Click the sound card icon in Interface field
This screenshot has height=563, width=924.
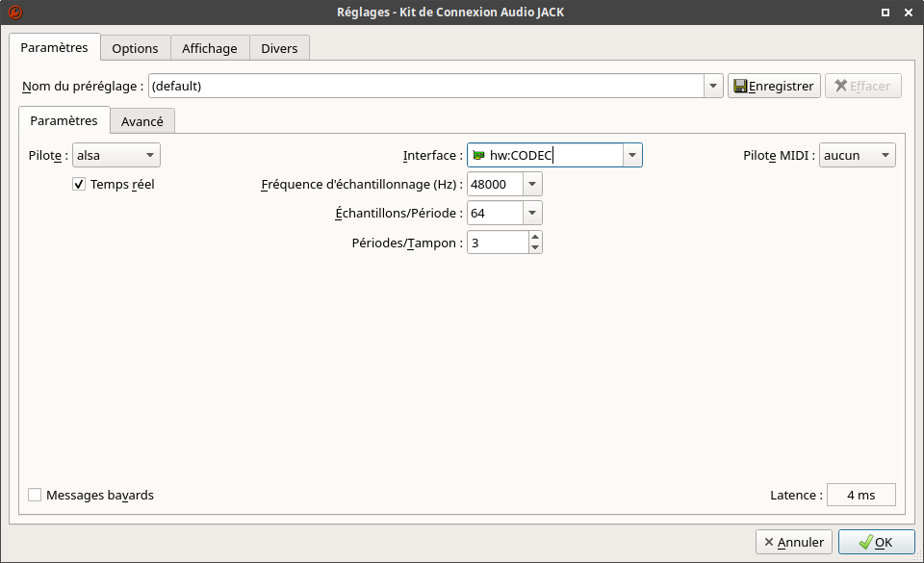click(478, 156)
